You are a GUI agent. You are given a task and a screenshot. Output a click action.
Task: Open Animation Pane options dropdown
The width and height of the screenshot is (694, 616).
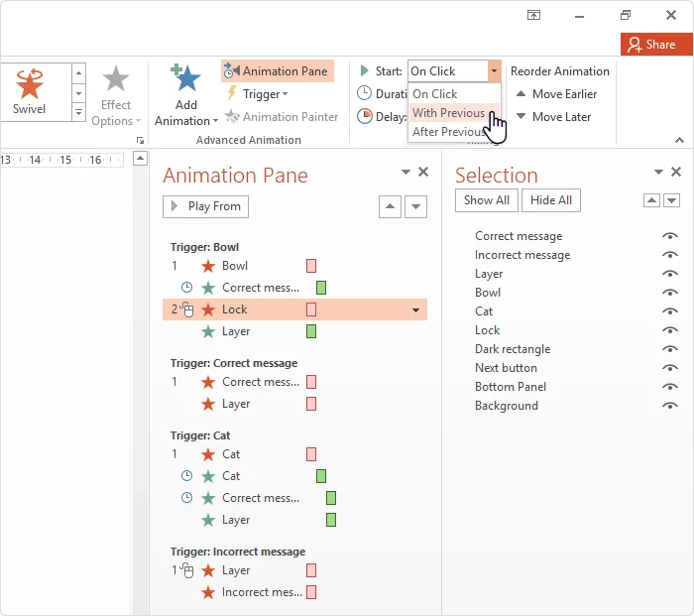point(405,172)
